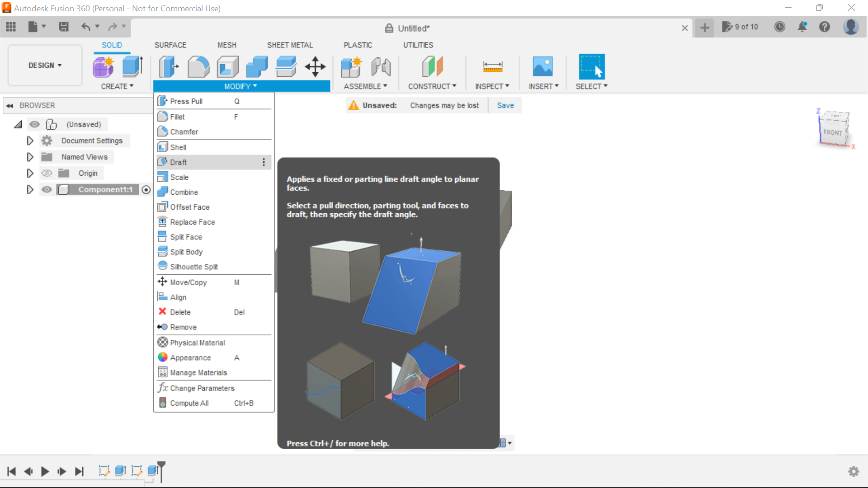Screen dimensions: 868x488
Task: Click the Insert image icon
Action: point(543,67)
